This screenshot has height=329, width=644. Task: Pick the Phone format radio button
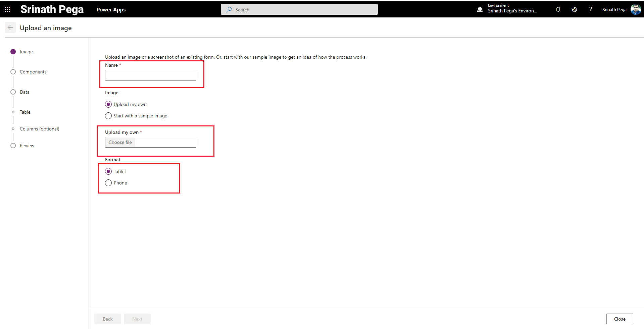pyautogui.click(x=108, y=183)
